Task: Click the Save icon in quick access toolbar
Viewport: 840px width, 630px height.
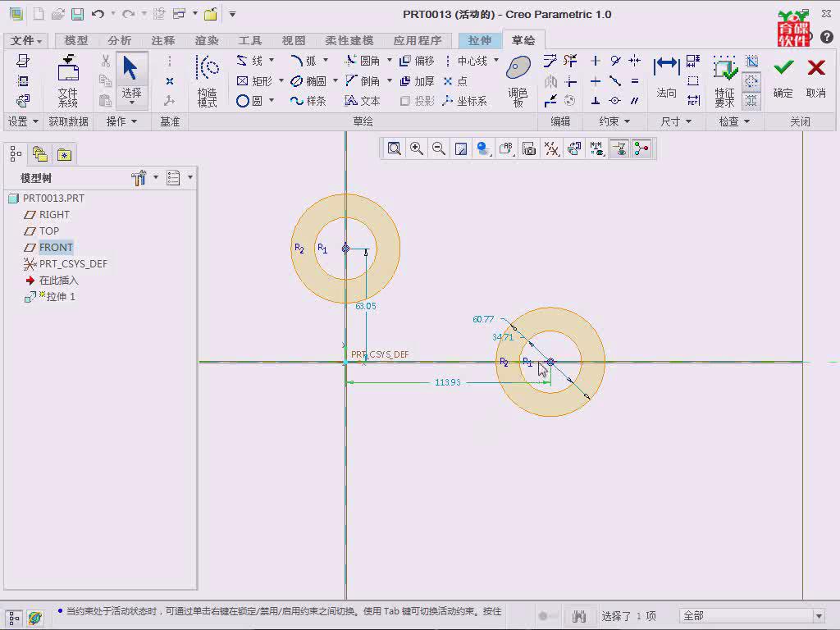Action: tap(78, 15)
